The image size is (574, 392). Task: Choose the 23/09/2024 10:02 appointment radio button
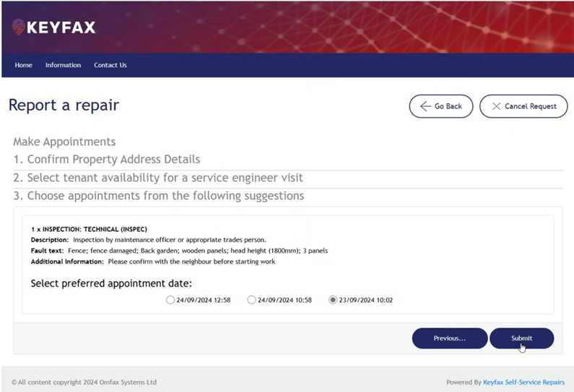pos(333,300)
